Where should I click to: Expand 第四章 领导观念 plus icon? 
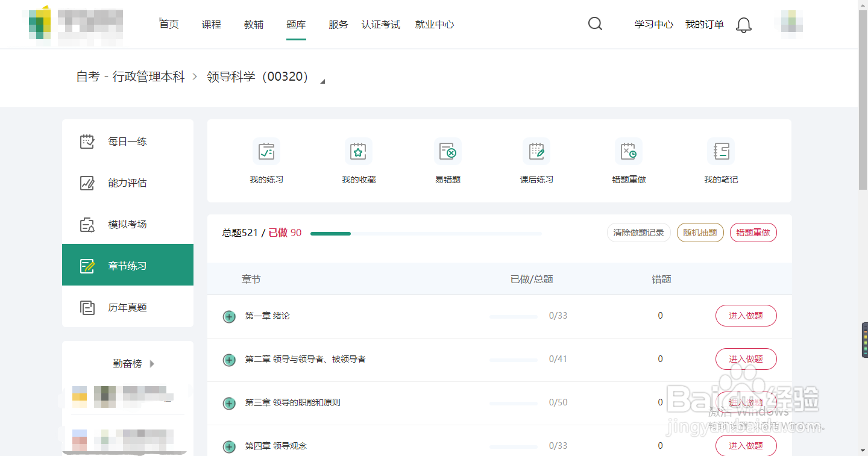229,446
